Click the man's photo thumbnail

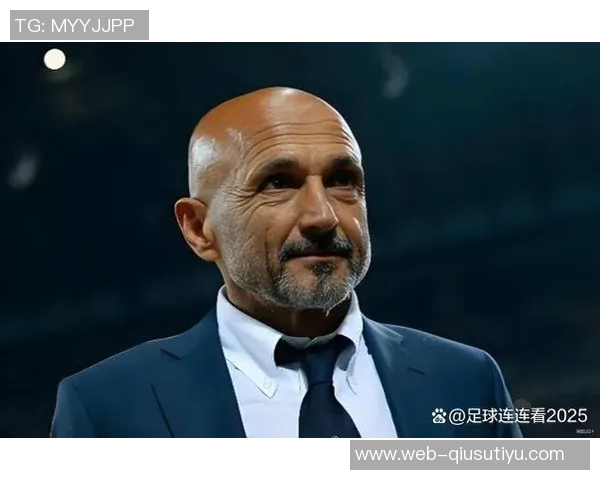click(300, 240)
